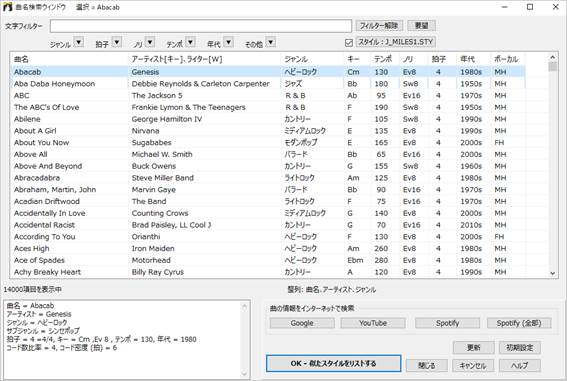Screen dimensions: 567x381
Task: Open the 拍子 filter dropdown
Action: pos(116,42)
